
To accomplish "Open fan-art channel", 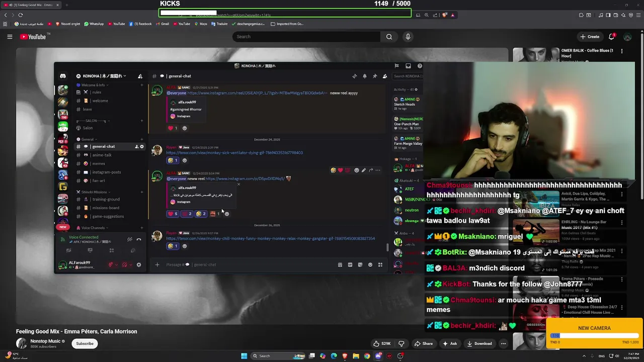I will [x=109, y=180].
